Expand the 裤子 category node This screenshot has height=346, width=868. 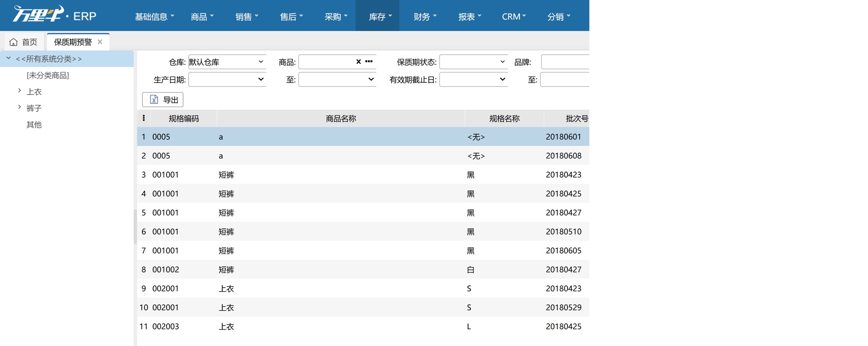(19, 107)
